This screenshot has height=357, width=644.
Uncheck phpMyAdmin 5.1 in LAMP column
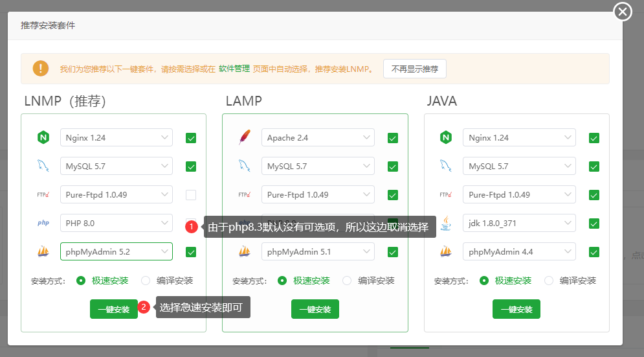[x=393, y=251]
